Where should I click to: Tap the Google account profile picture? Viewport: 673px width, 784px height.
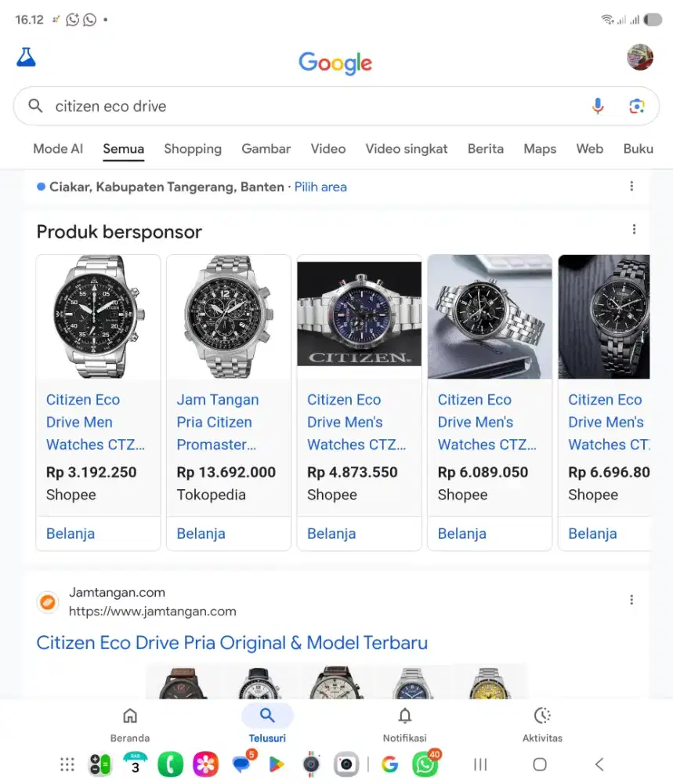coord(640,56)
